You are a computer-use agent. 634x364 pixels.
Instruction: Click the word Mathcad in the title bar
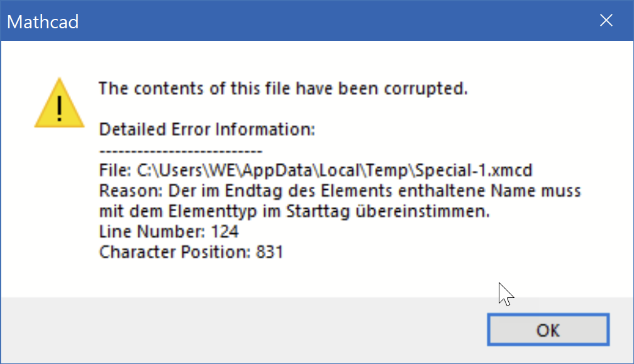tap(42, 21)
